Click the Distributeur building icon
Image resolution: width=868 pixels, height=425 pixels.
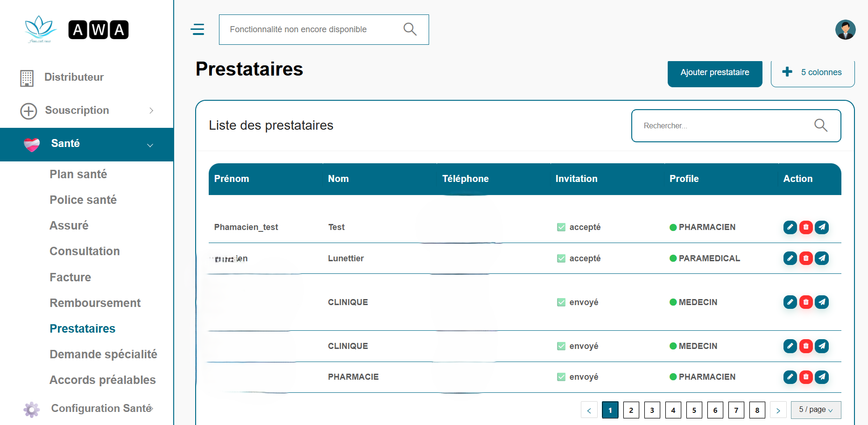point(27,78)
